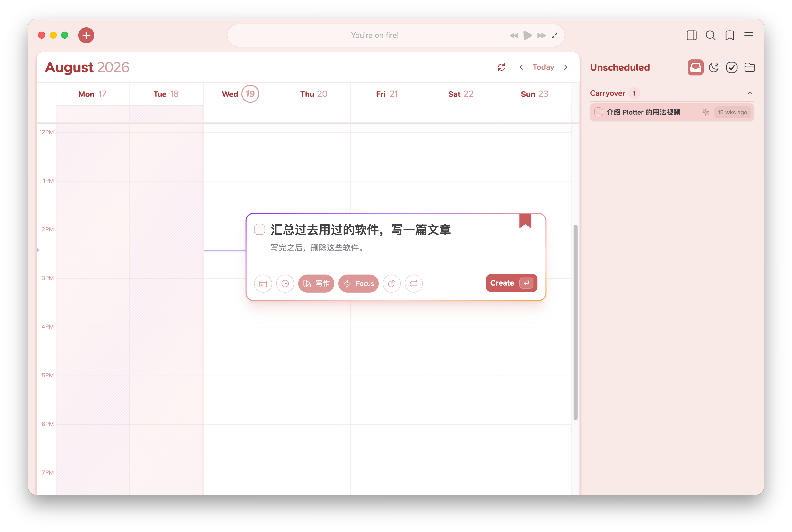Open the completed tasks checkmark tab

click(x=732, y=67)
